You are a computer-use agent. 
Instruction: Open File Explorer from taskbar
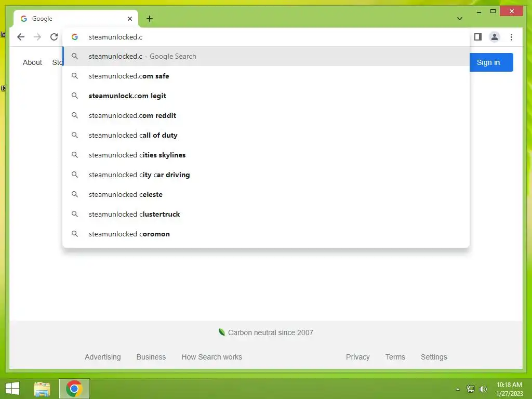(42, 389)
